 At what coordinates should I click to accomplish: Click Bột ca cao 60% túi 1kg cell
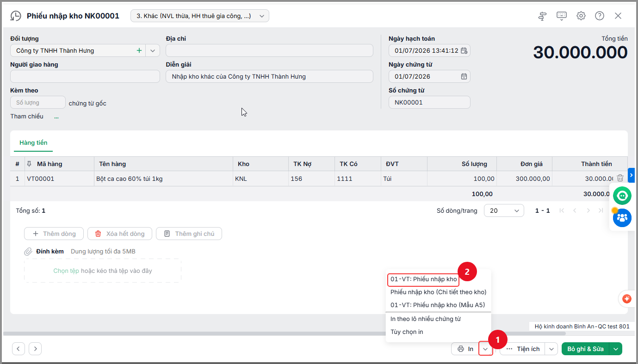click(x=163, y=179)
